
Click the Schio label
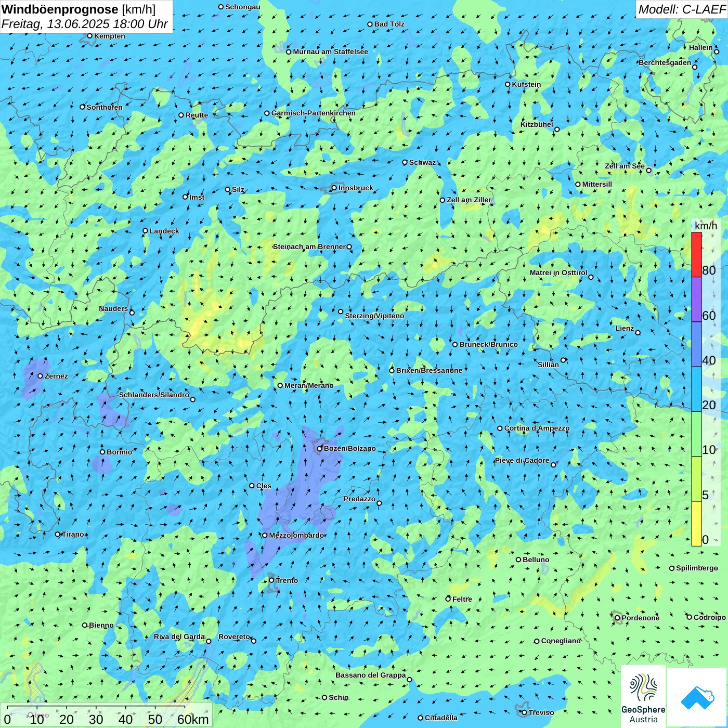point(339,697)
